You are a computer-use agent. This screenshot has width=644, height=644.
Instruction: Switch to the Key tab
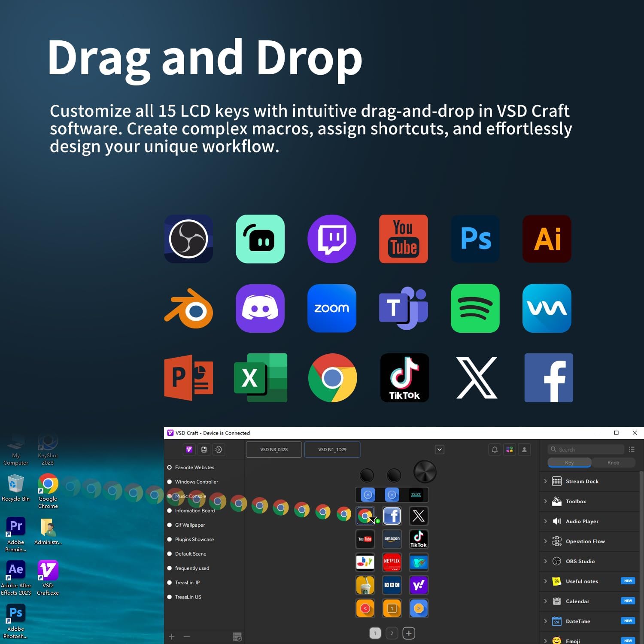pos(569,462)
